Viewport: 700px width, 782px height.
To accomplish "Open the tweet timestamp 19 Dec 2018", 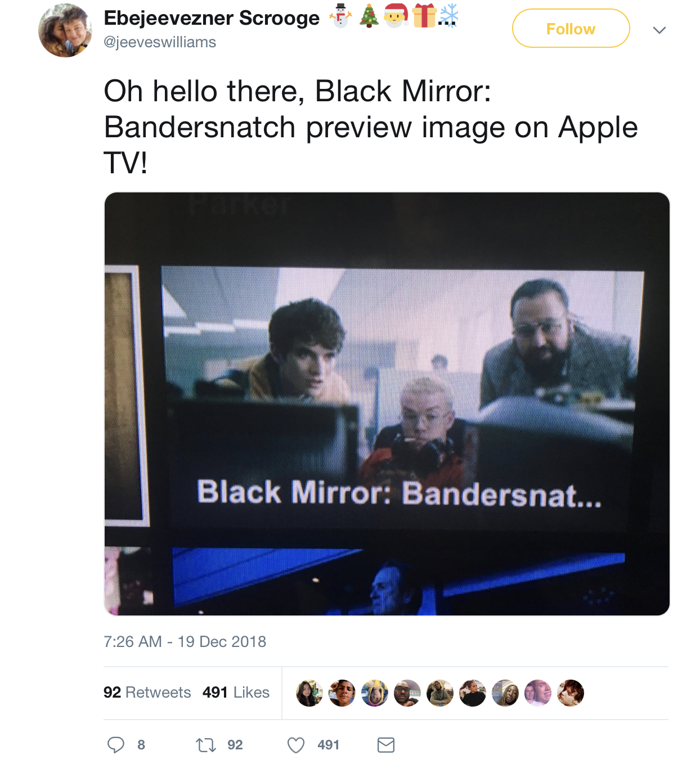I will (185, 641).
